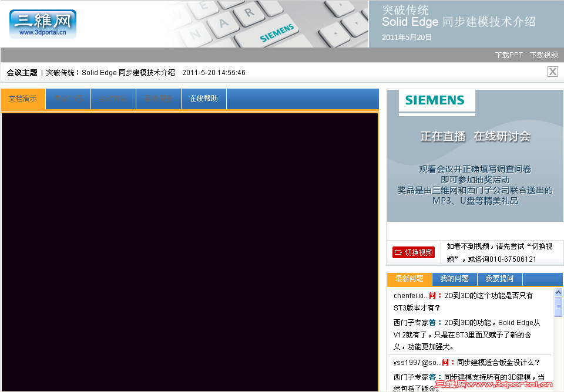The image size is (564, 392).
Task: Click the answer 同步建模支持所有的3D建模
Action: pos(469,382)
